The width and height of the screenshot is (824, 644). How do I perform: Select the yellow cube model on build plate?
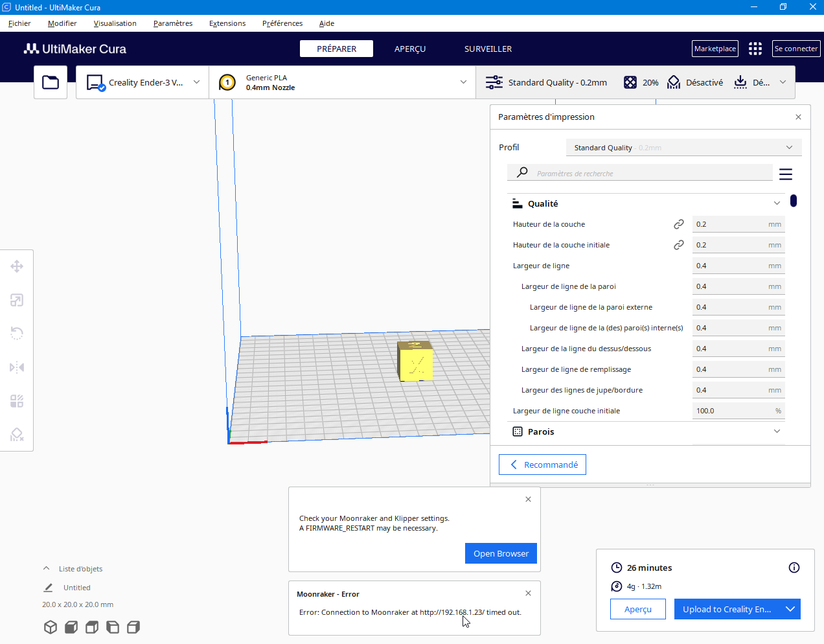tap(415, 361)
